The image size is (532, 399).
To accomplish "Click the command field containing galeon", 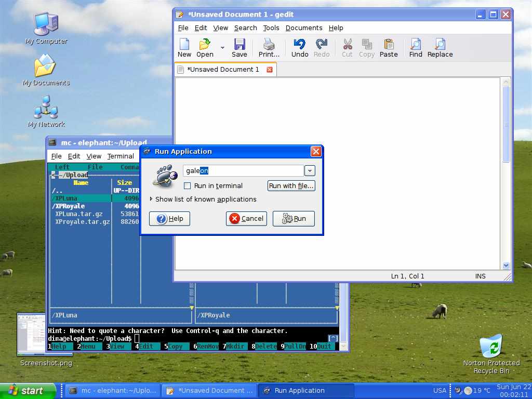I will tap(243, 170).
